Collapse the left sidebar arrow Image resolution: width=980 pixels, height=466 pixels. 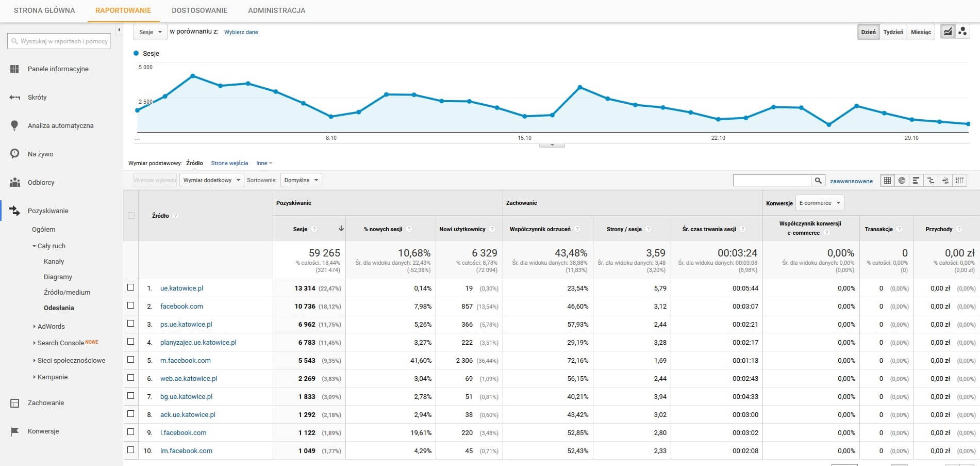119,30
